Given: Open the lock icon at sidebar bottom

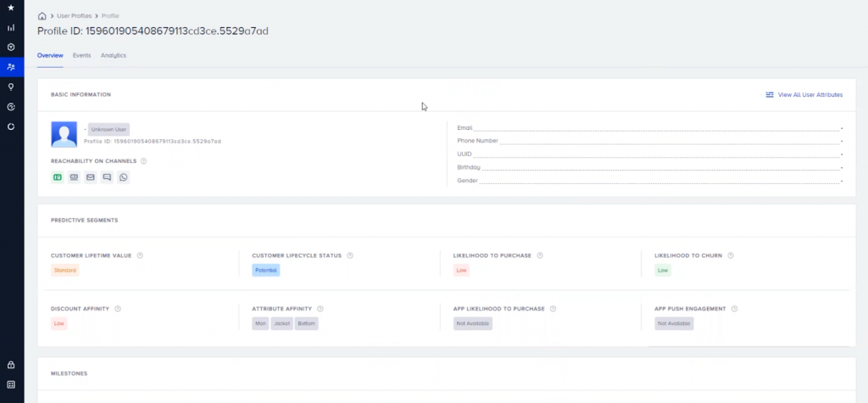Looking at the screenshot, I should point(11,365).
